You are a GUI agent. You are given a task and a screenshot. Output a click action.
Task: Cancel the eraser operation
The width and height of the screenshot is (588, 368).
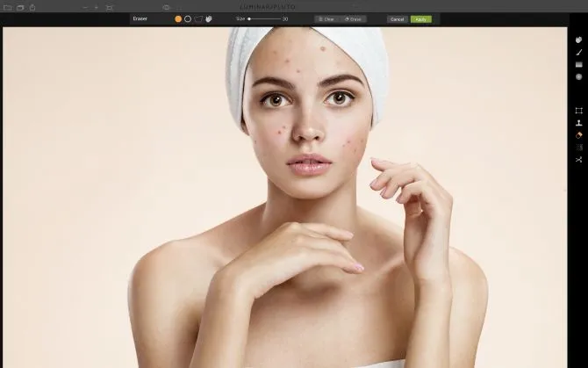[397, 18]
